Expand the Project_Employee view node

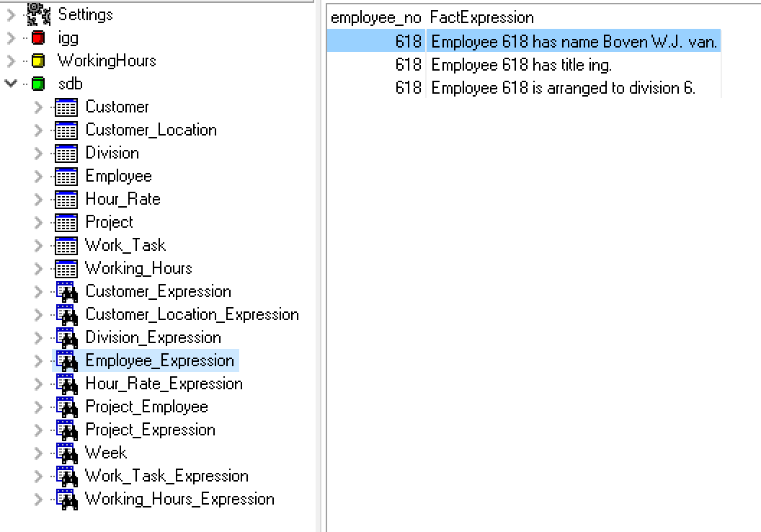[x=39, y=407]
